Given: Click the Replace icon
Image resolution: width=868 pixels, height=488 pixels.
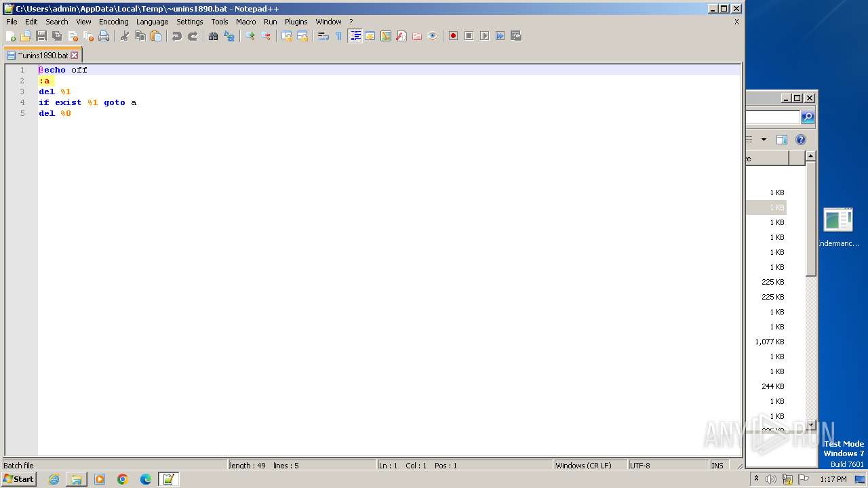Looking at the screenshot, I should pyautogui.click(x=229, y=36).
